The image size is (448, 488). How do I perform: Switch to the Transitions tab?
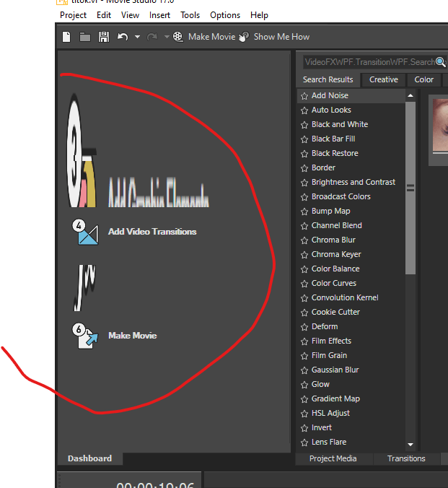click(406, 458)
